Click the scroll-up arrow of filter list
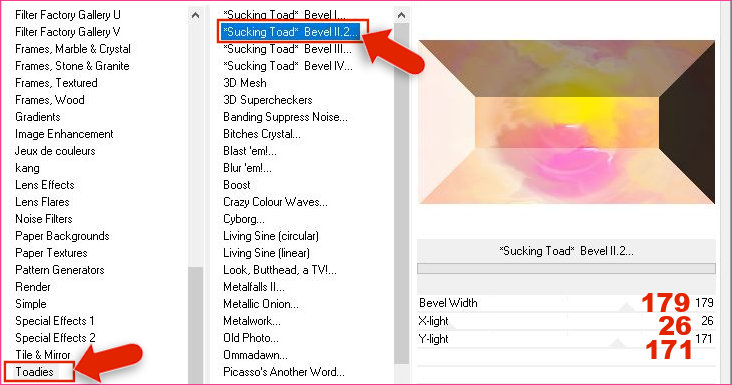Screen dimensions: 732x385 coord(401,15)
